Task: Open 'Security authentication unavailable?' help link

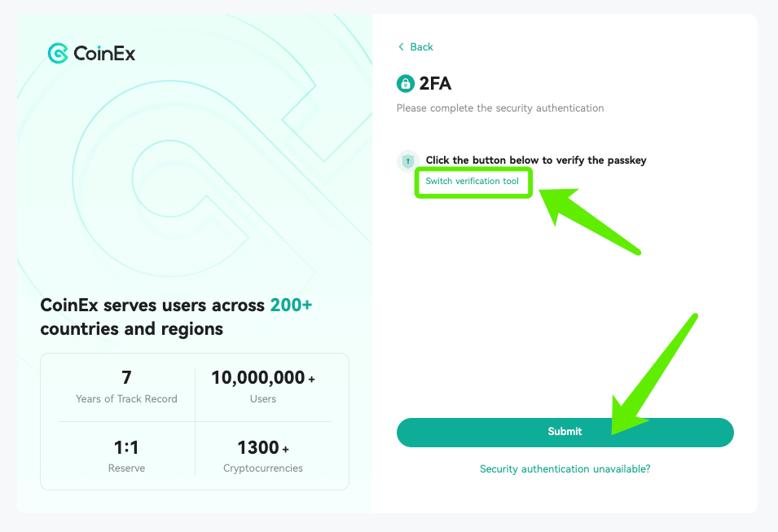Action: pyautogui.click(x=565, y=469)
